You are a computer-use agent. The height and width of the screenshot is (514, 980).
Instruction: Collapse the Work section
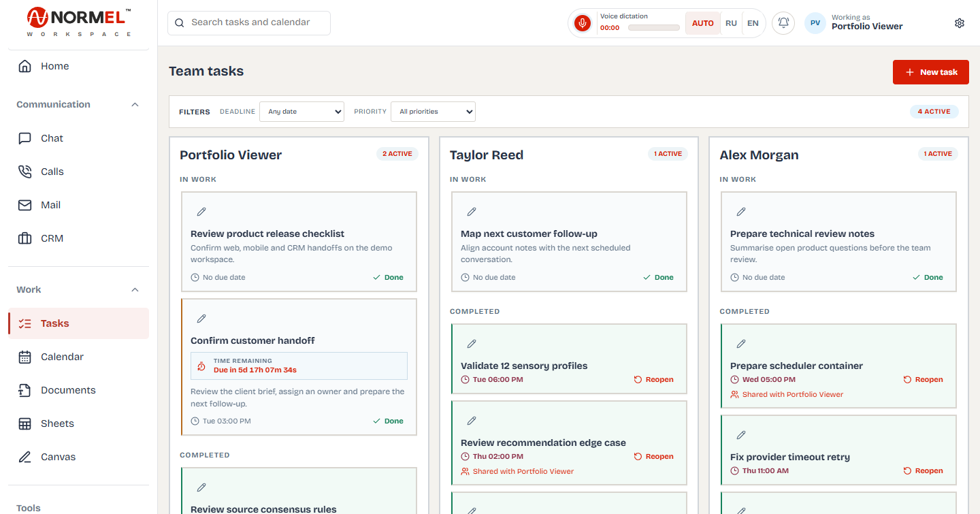(x=135, y=290)
